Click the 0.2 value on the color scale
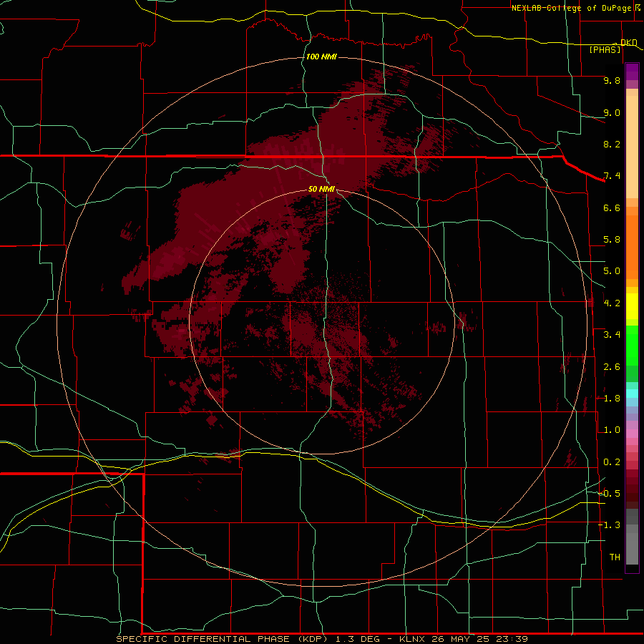This screenshot has width=644, height=644. pyautogui.click(x=612, y=462)
